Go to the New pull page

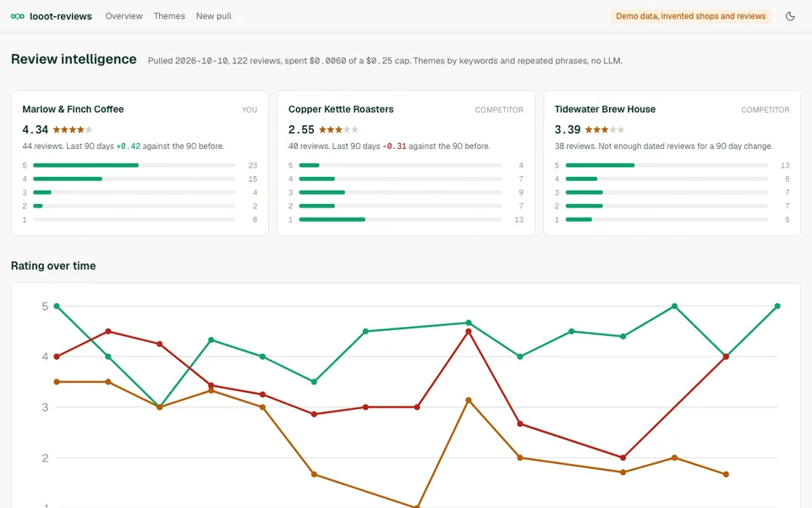click(213, 16)
